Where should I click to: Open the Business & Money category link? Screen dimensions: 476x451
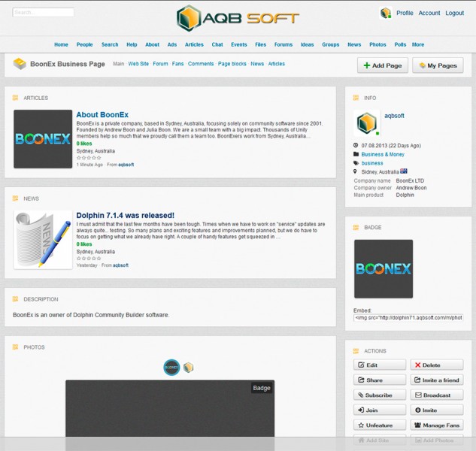point(383,155)
